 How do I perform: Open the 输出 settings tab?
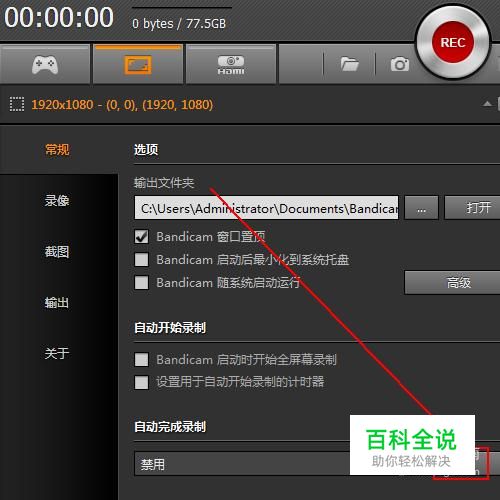(x=57, y=303)
